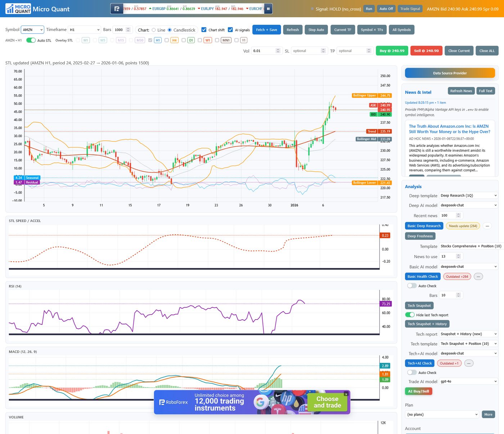Click the Trend 235.19 chart label
Screen dimensions: 504x434
pos(379,131)
